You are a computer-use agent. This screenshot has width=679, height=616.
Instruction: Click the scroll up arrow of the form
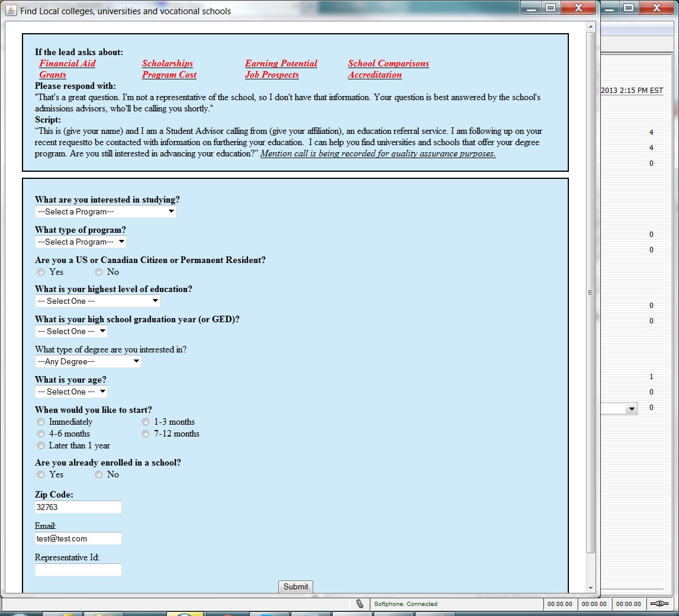(590, 27)
